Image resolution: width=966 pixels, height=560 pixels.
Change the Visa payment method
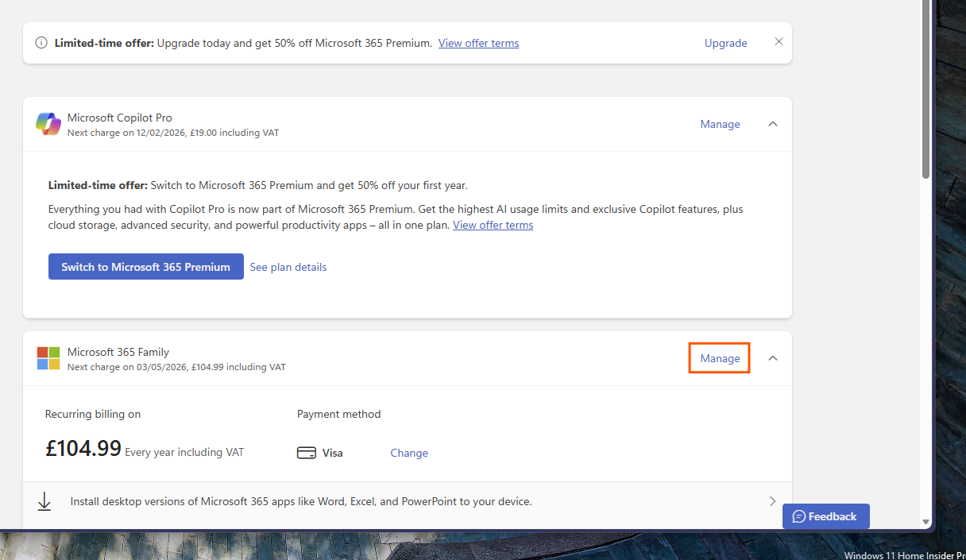click(409, 453)
